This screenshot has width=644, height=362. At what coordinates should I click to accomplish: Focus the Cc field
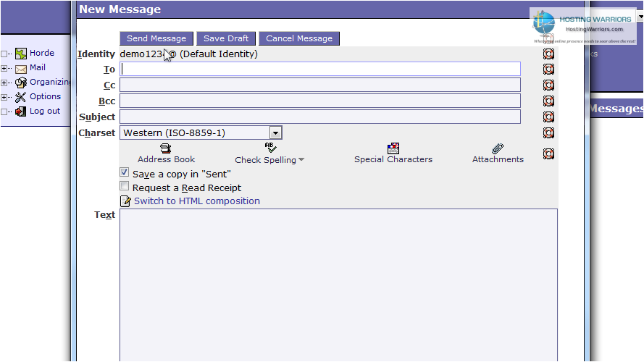(320, 85)
